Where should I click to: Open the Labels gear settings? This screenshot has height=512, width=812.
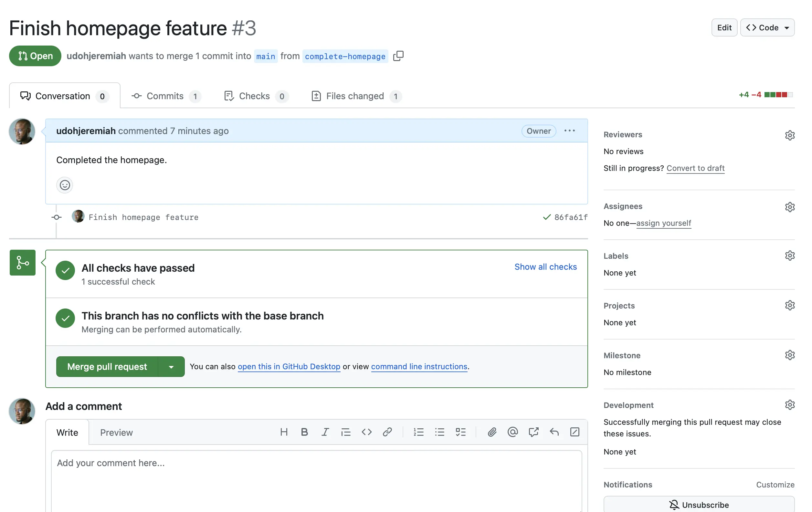(x=789, y=256)
